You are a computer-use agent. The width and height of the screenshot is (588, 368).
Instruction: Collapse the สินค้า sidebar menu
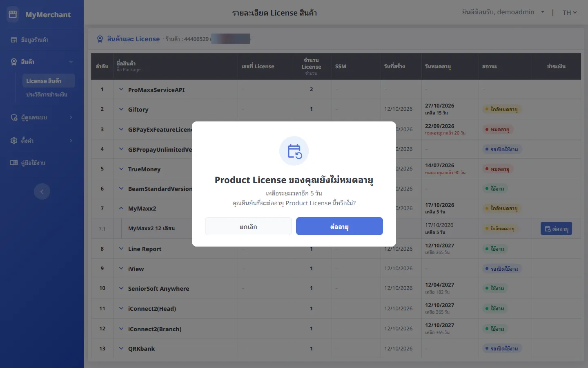pos(42,62)
